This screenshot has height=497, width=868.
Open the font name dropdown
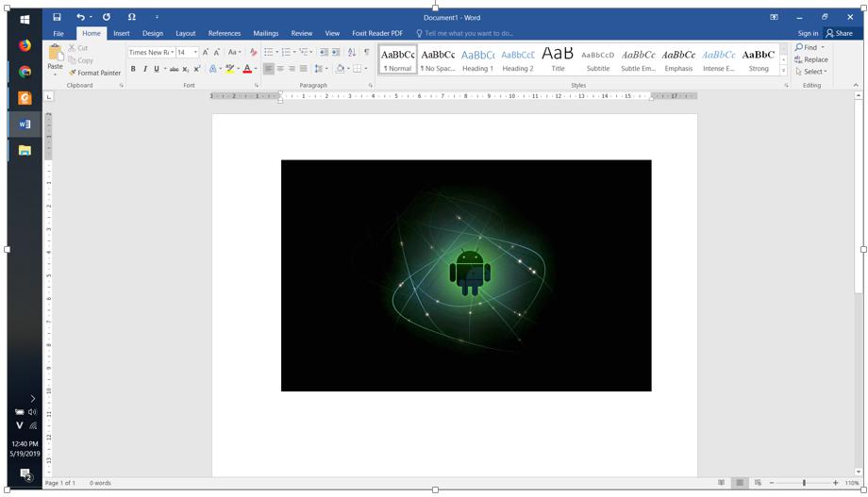click(173, 53)
